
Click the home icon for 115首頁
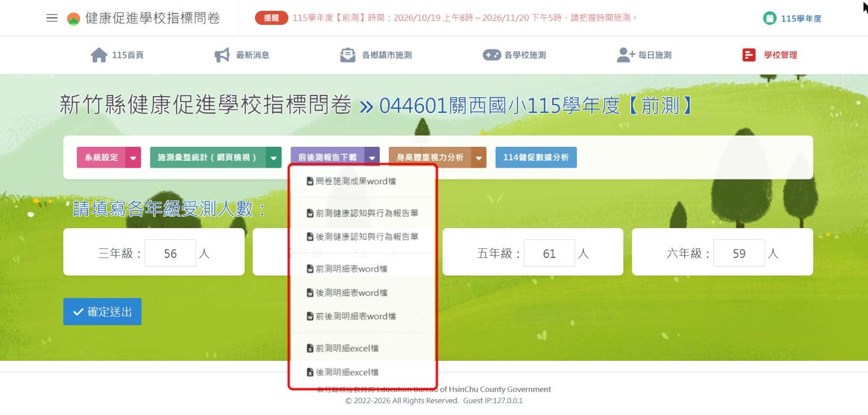pos(99,55)
